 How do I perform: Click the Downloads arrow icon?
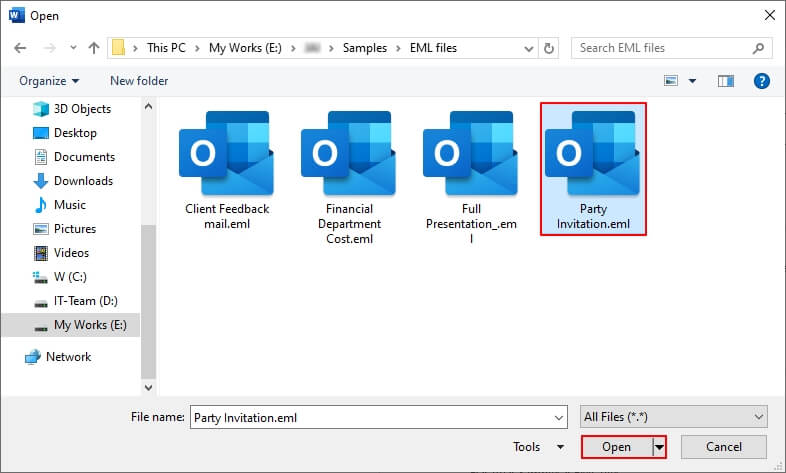(x=41, y=181)
